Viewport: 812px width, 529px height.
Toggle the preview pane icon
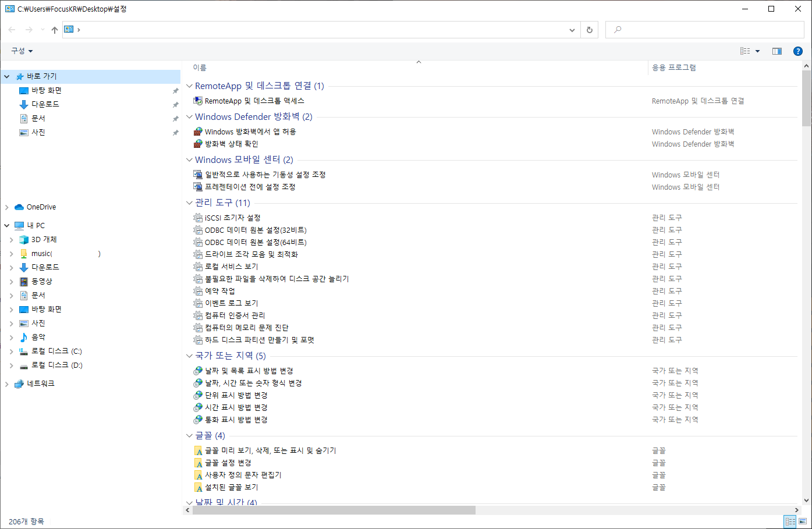tap(777, 51)
